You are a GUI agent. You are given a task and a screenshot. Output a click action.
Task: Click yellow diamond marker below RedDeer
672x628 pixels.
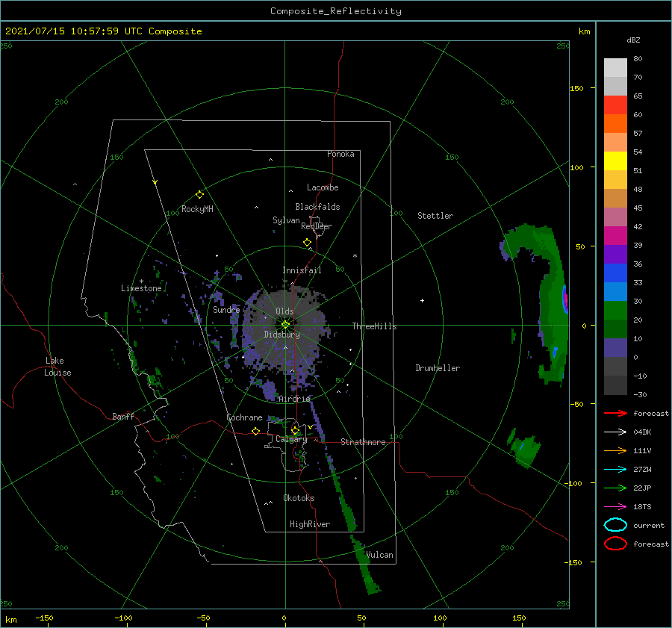[x=308, y=243]
